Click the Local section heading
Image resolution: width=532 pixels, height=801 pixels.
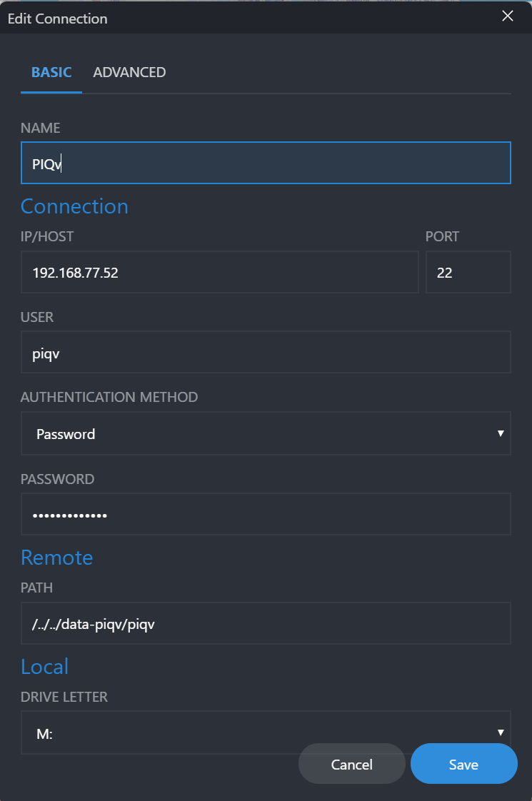click(x=44, y=666)
